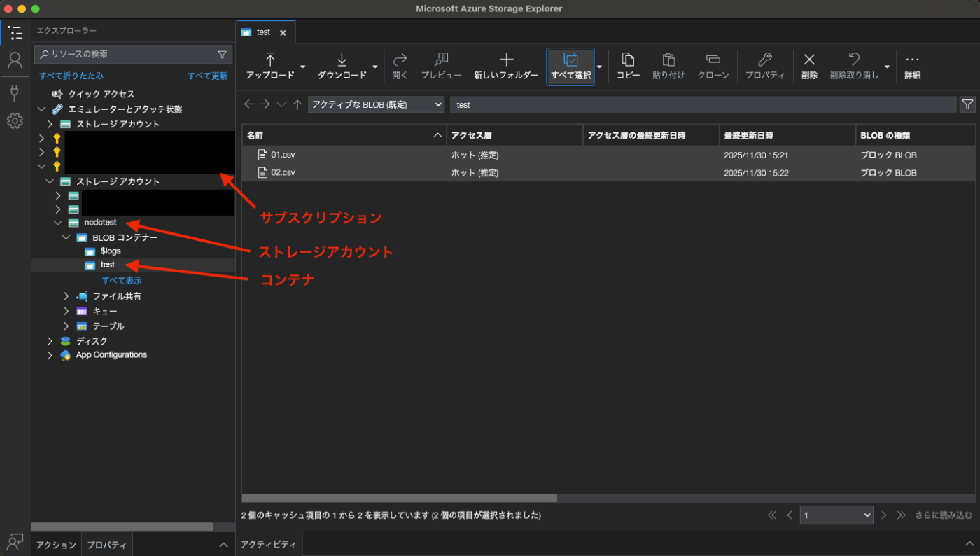Open the 詳細 more options menu
Image resolution: width=980 pixels, height=556 pixels.
912,67
